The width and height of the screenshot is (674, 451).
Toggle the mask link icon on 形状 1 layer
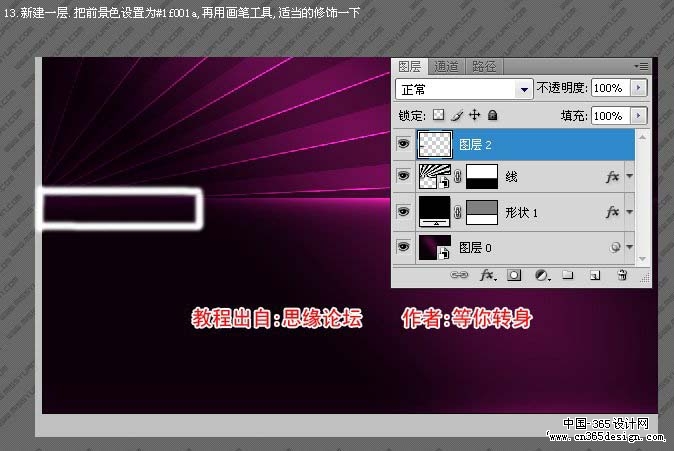(458, 212)
